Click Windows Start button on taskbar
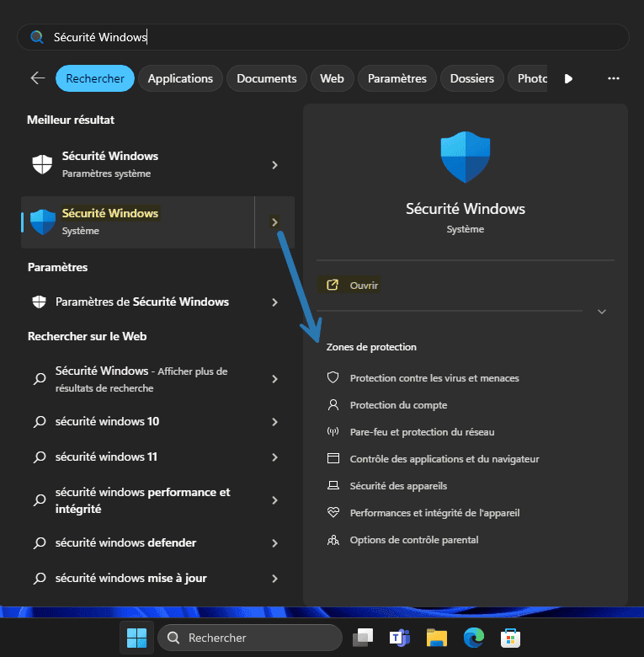644x657 pixels. tap(136, 638)
